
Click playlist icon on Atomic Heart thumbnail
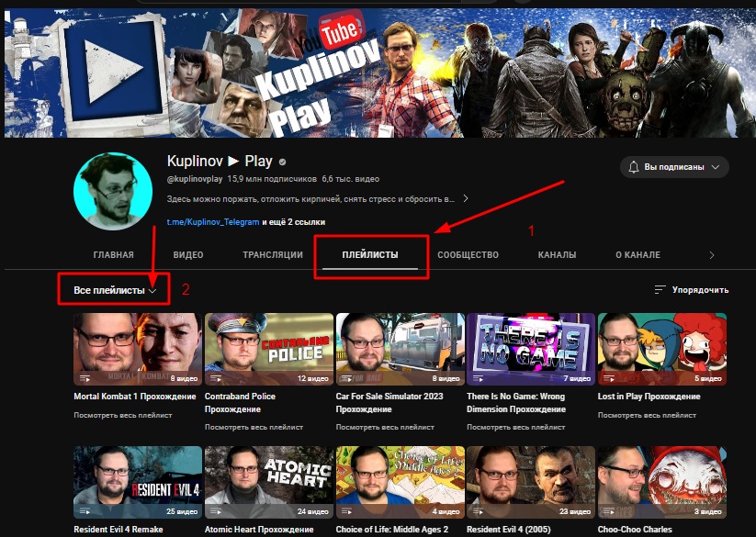216,511
